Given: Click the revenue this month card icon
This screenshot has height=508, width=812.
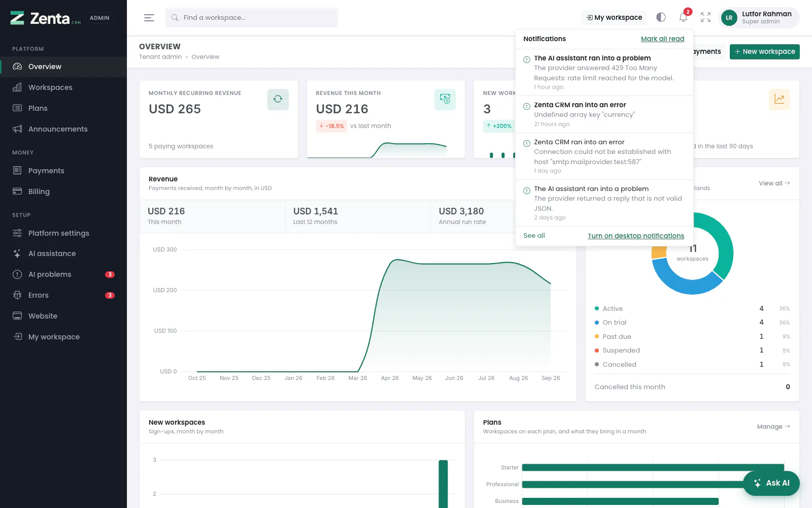Looking at the screenshot, I should coord(445,99).
